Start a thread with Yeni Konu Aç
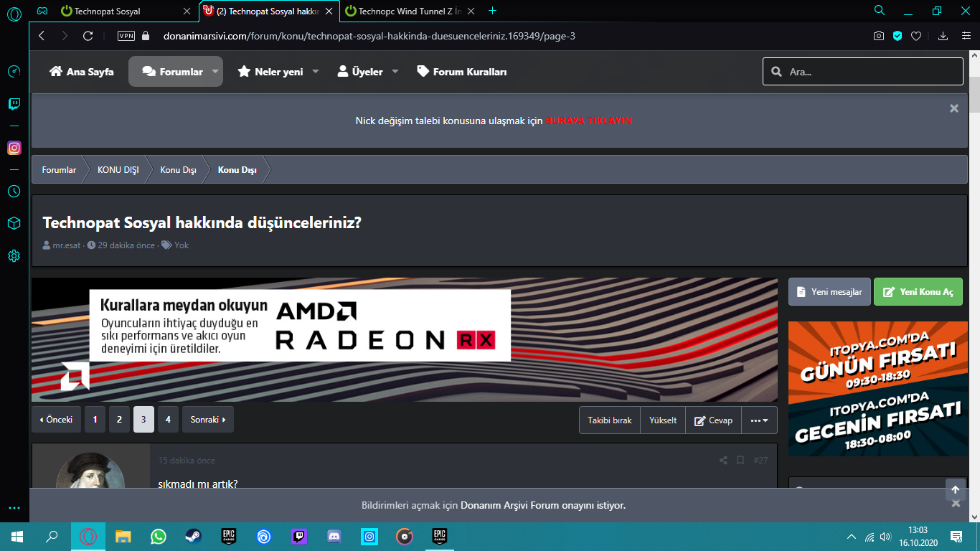Image resolution: width=980 pixels, height=551 pixels. point(918,292)
